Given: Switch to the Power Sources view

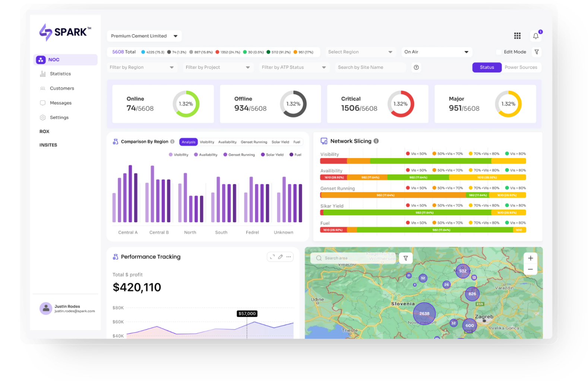Looking at the screenshot, I should (521, 67).
